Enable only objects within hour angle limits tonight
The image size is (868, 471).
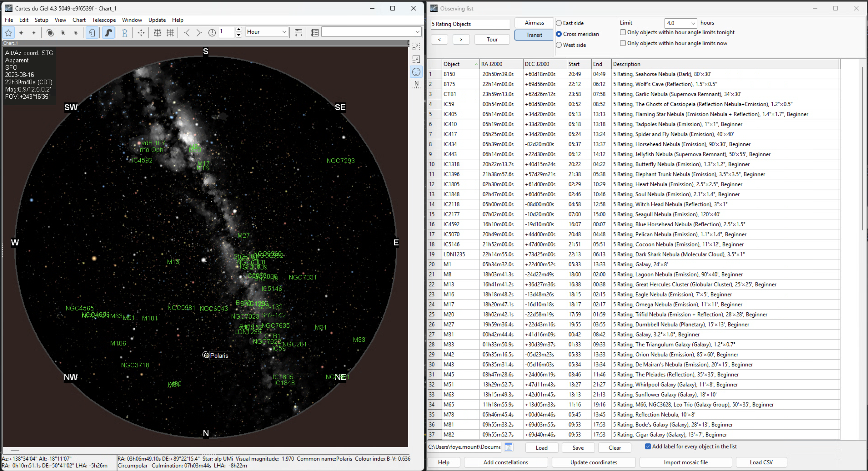[x=623, y=32]
